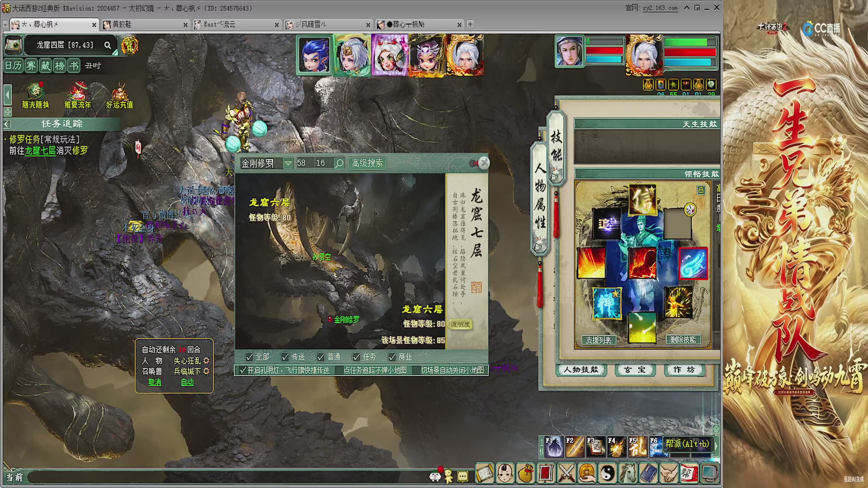This screenshot has width=868, height=488.
Task: Open the blue book icon in bottom bar
Action: point(648,474)
